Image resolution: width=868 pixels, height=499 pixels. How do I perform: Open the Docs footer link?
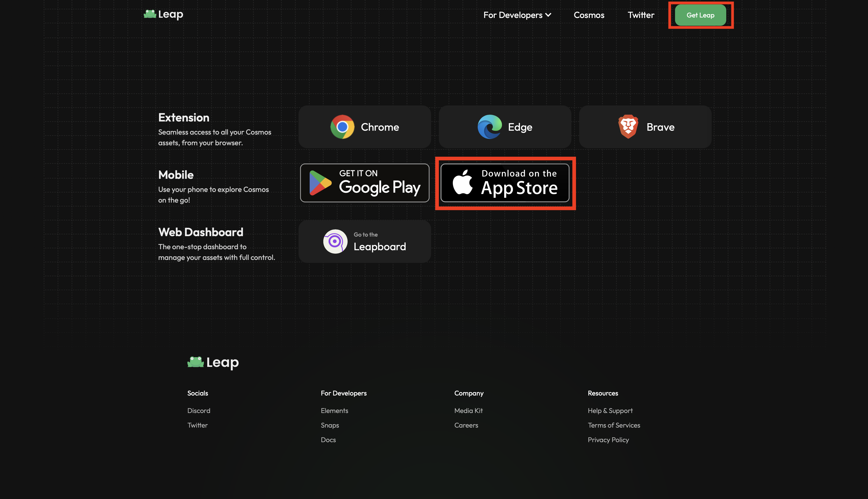tap(328, 440)
